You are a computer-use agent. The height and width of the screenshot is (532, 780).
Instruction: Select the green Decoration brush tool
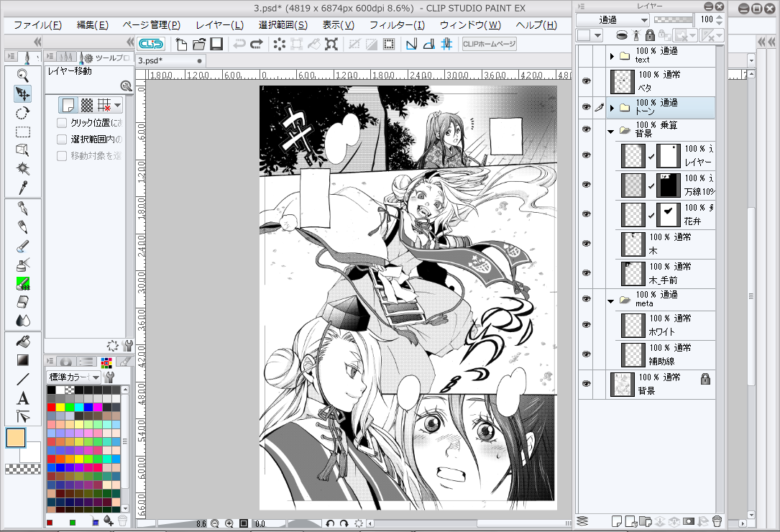23,283
